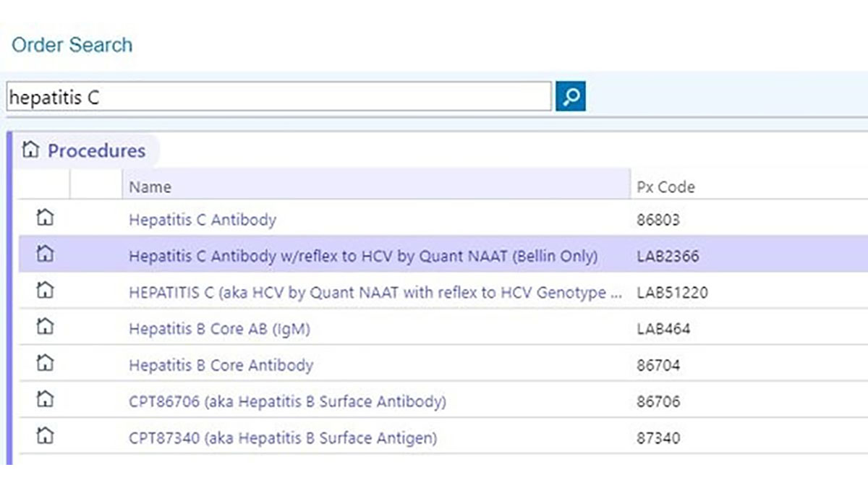Click the Procedures section house icon
868x488 pixels.
click(x=30, y=150)
